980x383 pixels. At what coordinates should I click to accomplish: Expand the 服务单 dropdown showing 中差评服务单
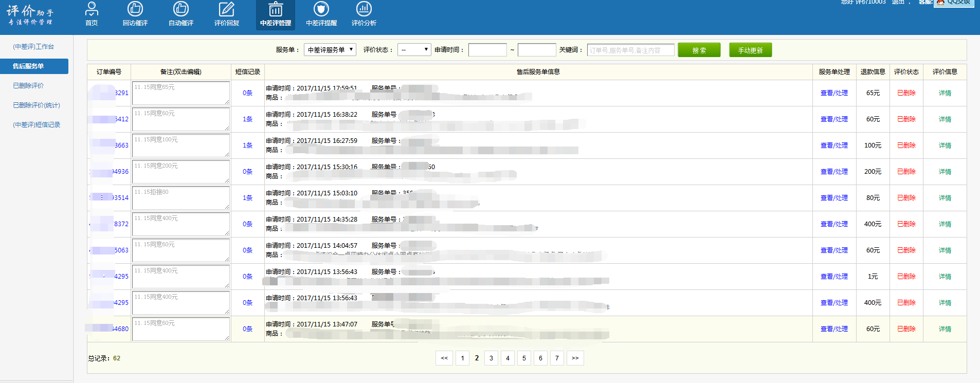(x=330, y=50)
